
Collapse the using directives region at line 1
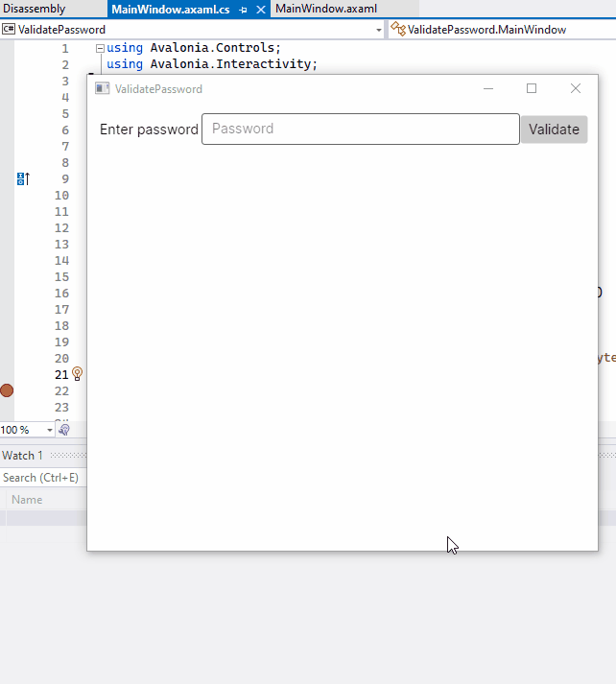(x=100, y=48)
